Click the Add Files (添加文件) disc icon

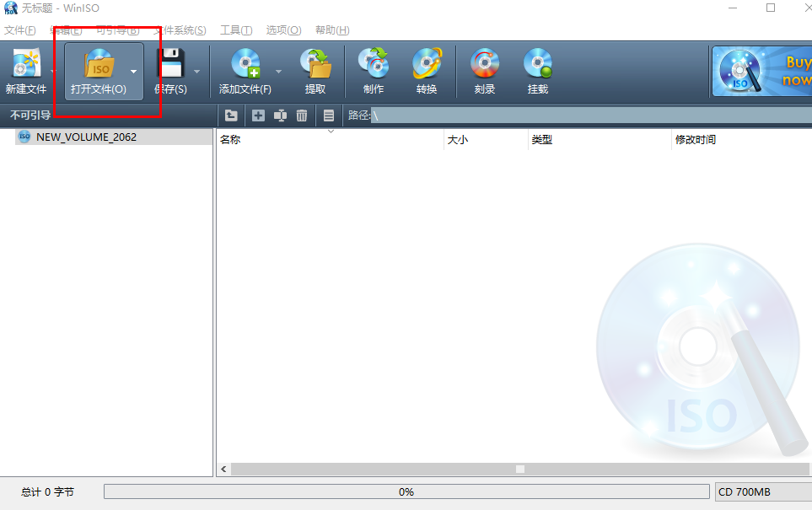coord(245,63)
